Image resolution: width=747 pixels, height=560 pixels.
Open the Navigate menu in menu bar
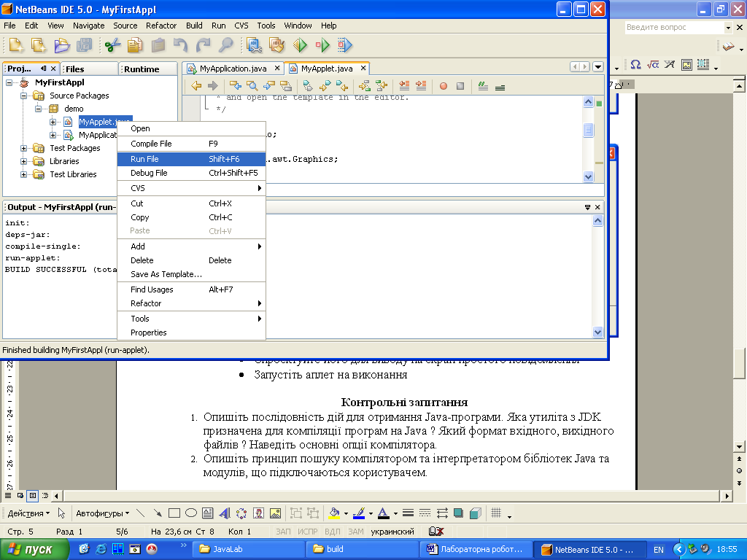coord(88,26)
